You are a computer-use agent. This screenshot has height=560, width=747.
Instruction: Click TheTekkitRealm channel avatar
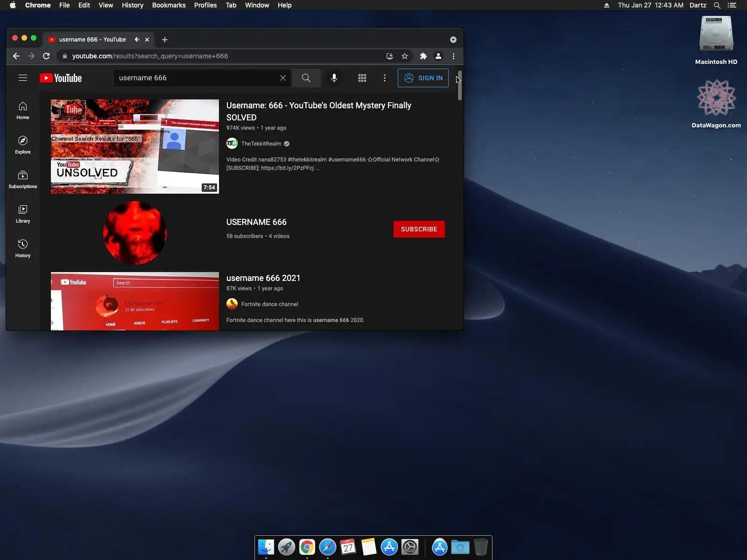click(232, 144)
